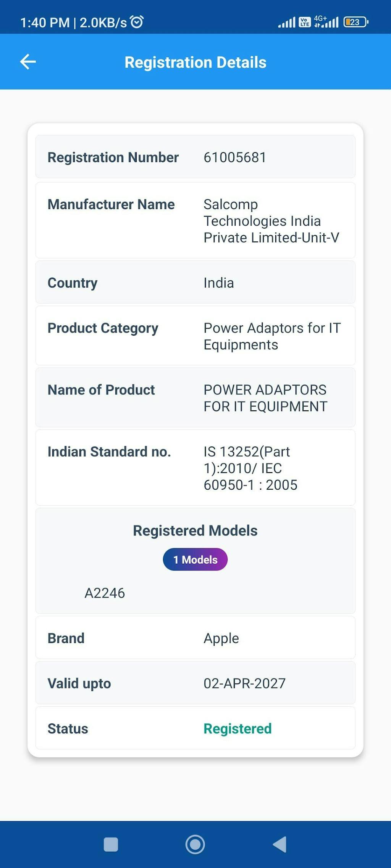The width and height of the screenshot is (391, 868).
Task: Tap the Brand value Apple
Action: click(x=221, y=638)
